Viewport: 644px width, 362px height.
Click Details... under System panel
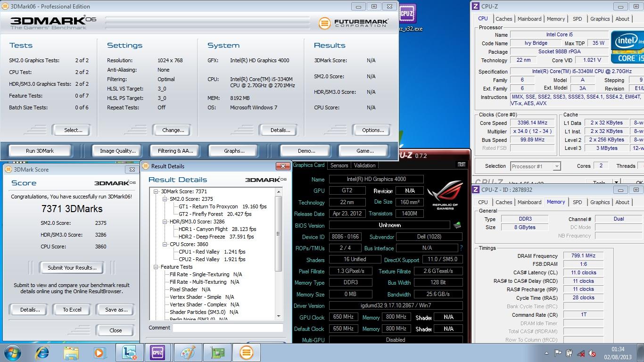click(280, 130)
